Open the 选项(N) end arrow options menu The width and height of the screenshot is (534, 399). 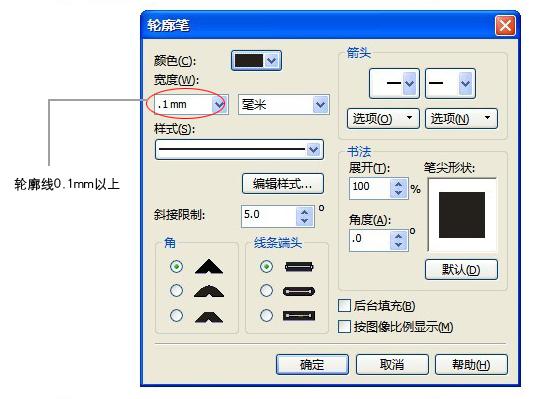[x=461, y=118]
